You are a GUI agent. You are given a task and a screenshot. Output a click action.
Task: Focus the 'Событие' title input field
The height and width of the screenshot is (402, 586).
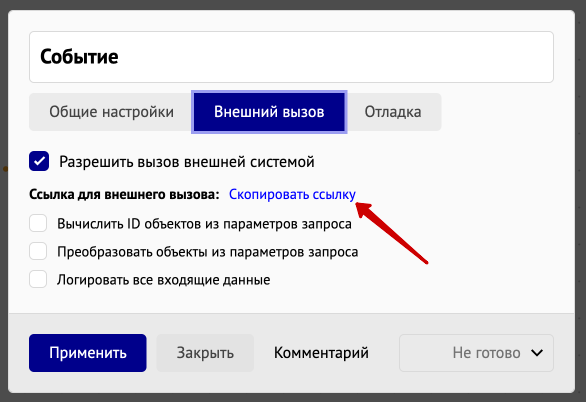tap(291, 57)
